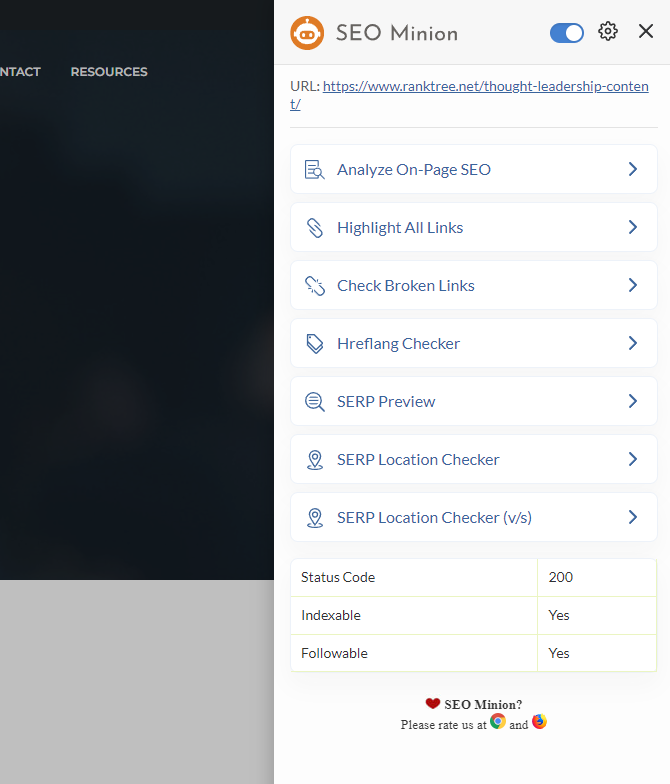Click the red heart icon

[x=432, y=704]
